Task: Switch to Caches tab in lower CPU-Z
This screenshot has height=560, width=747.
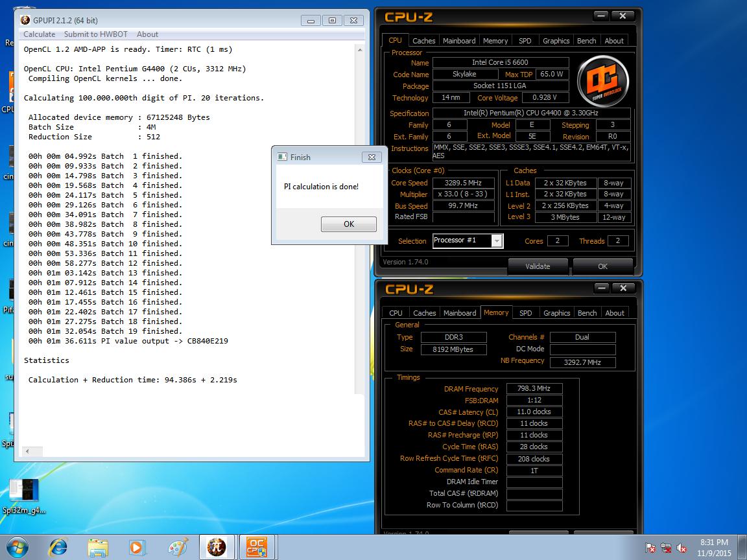Action: coord(424,313)
